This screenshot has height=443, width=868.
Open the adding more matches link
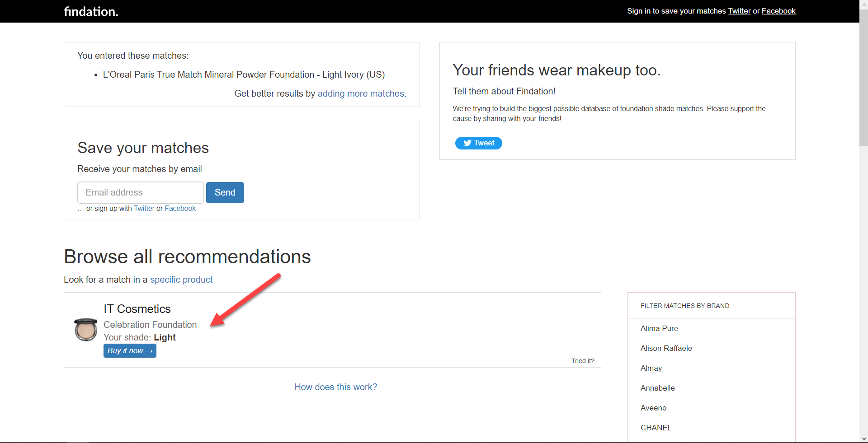point(361,93)
